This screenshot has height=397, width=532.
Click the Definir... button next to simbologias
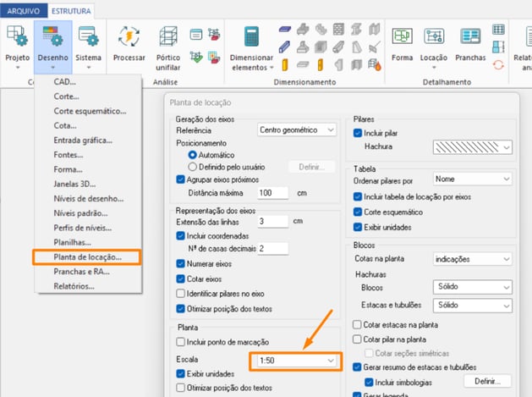487,381
